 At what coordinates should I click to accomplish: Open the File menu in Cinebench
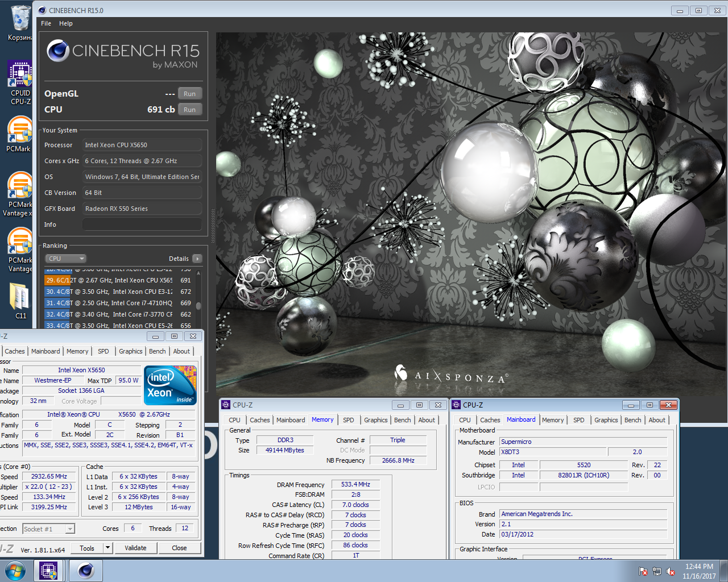click(x=46, y=23)
